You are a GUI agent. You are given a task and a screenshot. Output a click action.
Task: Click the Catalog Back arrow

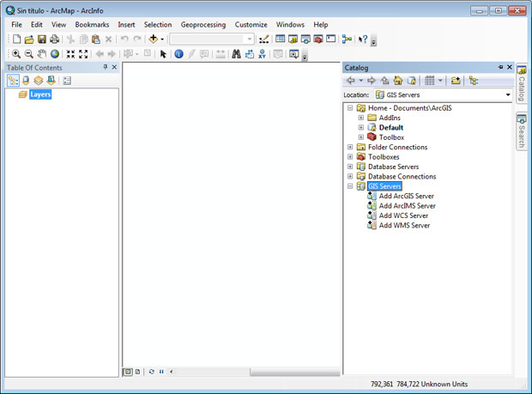[x=350, y=81]
